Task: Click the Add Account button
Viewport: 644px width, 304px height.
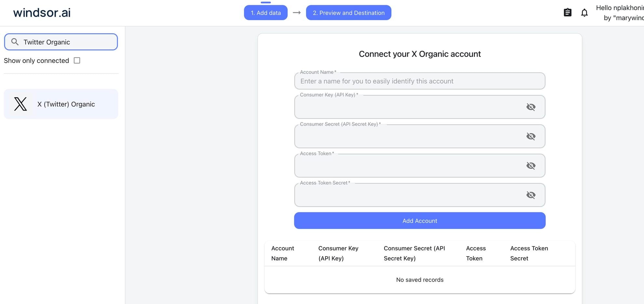Action: [x=420, y=221]
